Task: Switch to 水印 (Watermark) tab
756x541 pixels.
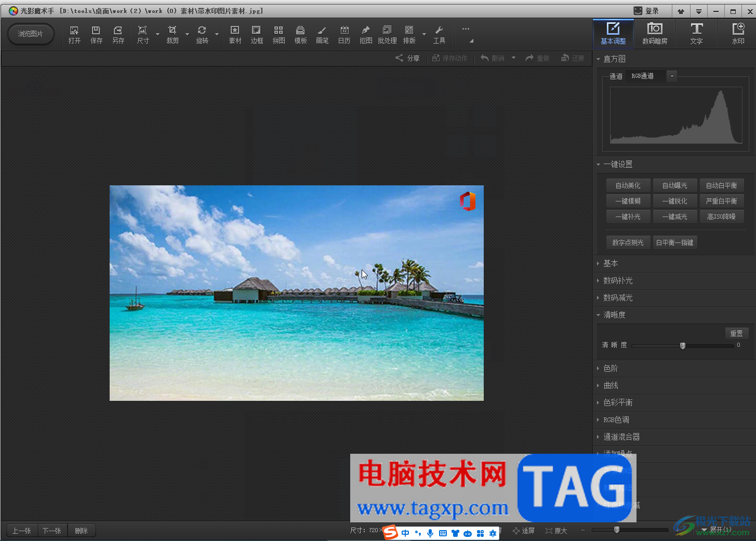Action: [x=738, y=33]
